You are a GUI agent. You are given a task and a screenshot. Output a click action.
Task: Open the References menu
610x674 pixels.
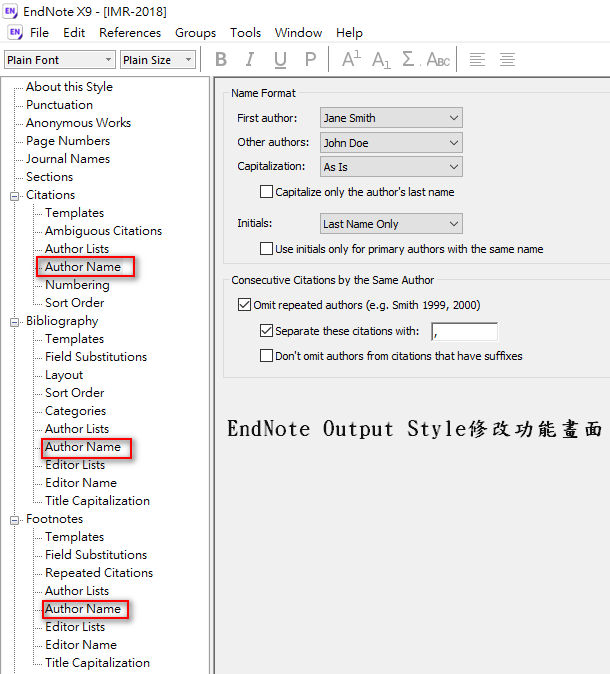(x=130, y=33)
